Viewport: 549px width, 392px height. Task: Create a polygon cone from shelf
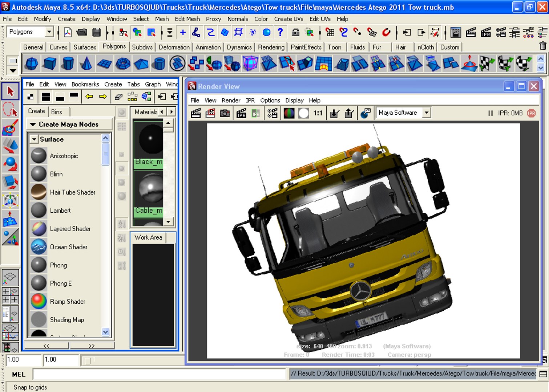pyautogui.click(x=86, y=64)
